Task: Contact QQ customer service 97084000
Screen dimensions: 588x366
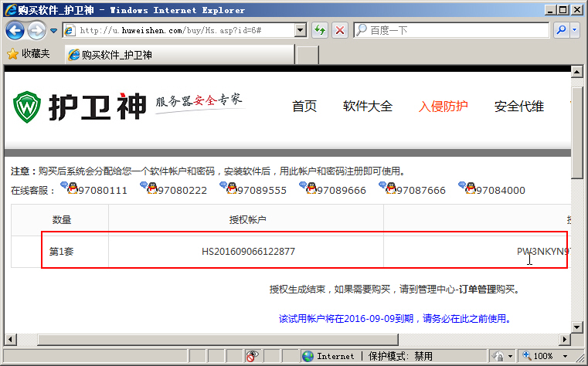Action: coord(491,188)
